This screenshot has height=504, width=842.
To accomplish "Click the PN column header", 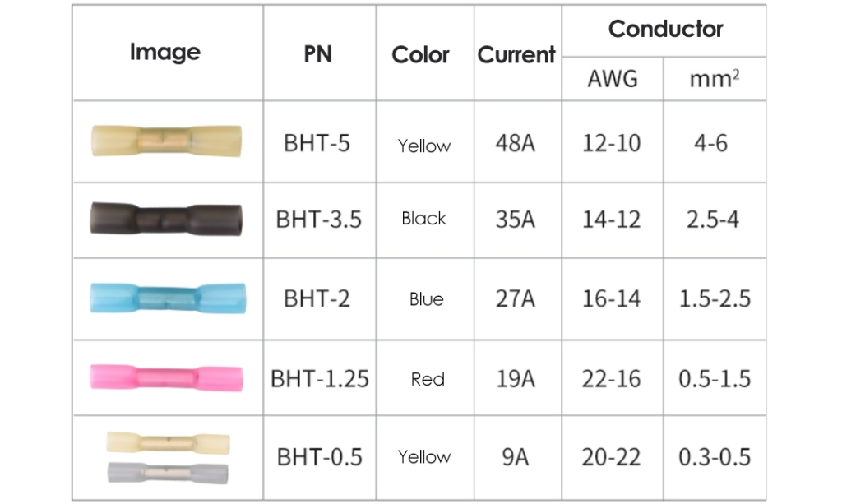I will pos(318,55).
